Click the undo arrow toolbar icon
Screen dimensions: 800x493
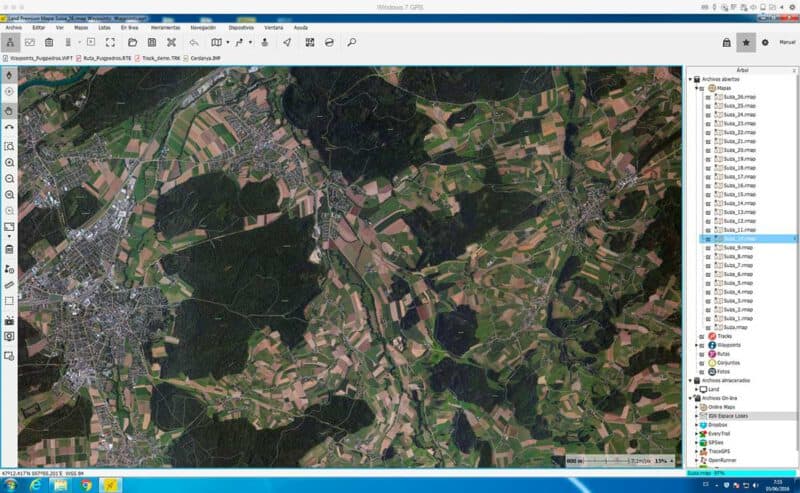pos(194,42)
